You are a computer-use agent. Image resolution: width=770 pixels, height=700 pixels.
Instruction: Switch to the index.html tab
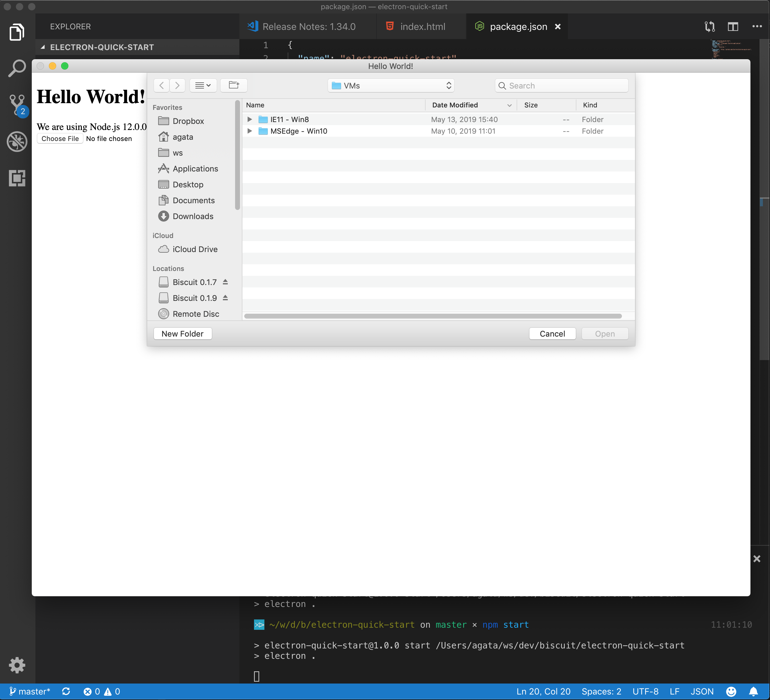tap(422, 27)
